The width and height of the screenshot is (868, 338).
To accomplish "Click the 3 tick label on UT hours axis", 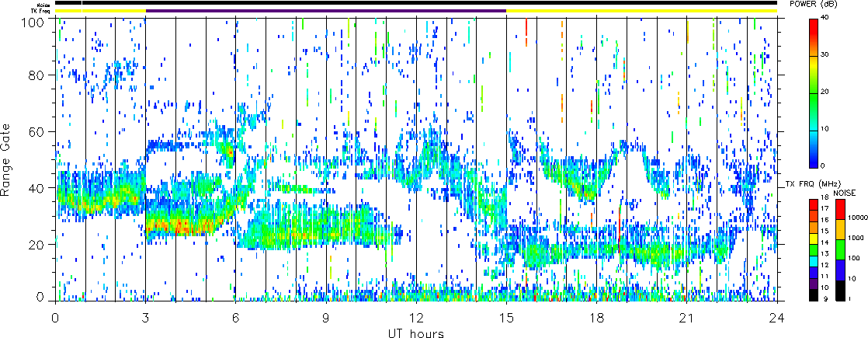I will point(145,319).
